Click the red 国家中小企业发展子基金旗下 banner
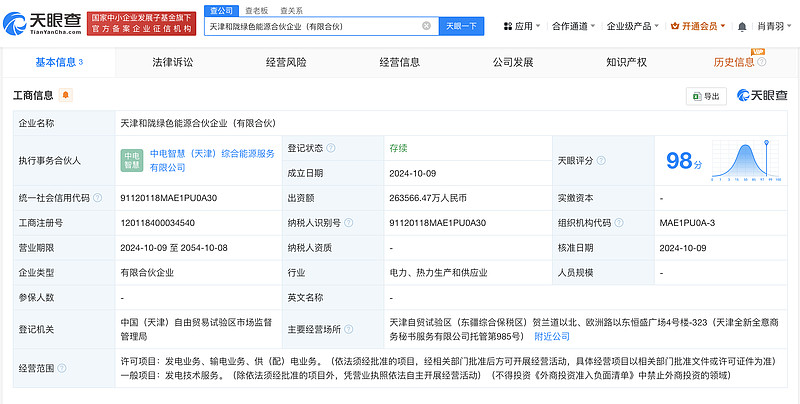The width and height of the screenshot is (800, 404). click(141, 23)
